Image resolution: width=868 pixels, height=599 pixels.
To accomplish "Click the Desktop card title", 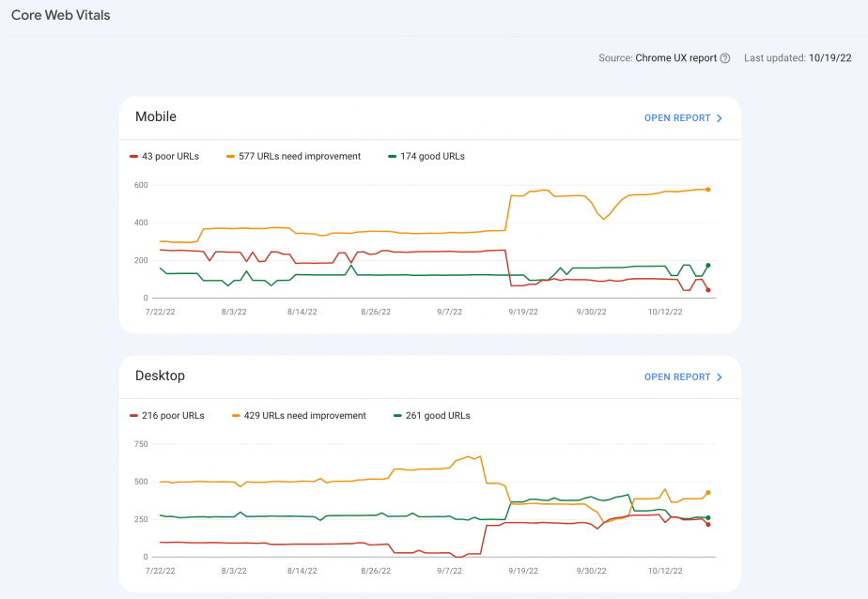I will click(160, 376).
